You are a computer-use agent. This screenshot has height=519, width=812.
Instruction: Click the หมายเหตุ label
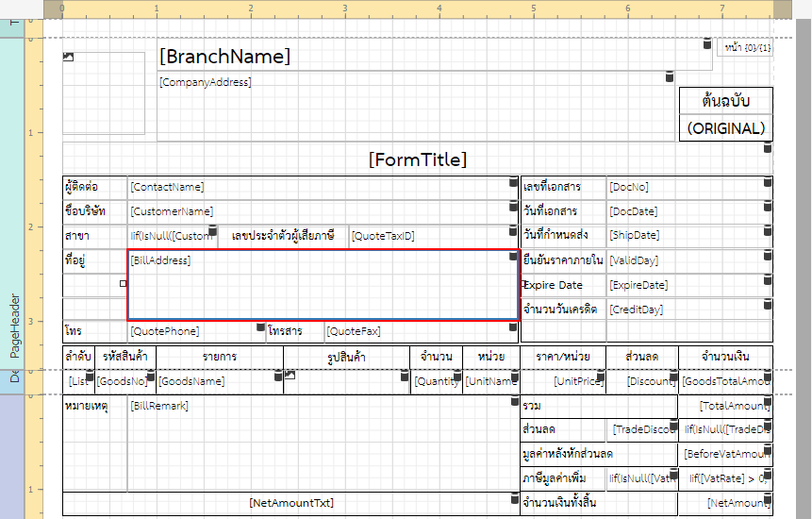(94, 443)
